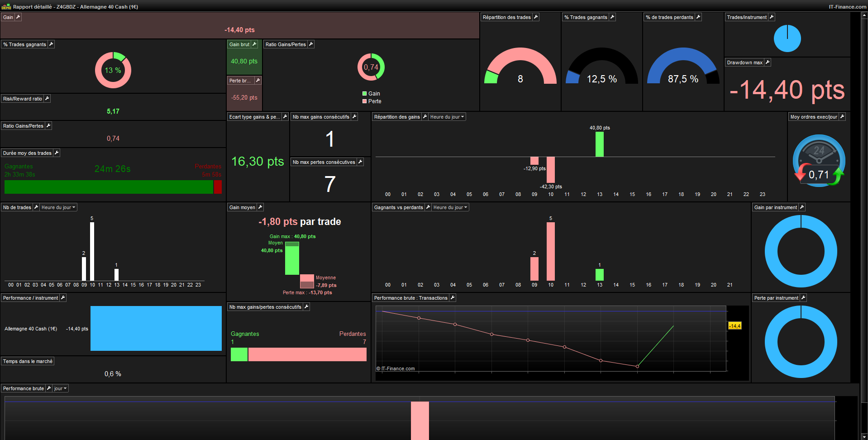This screenshot has height=440, width=868.
Task: Click the green 40,80 pts bar at hour 13
Action: point(600,144)
